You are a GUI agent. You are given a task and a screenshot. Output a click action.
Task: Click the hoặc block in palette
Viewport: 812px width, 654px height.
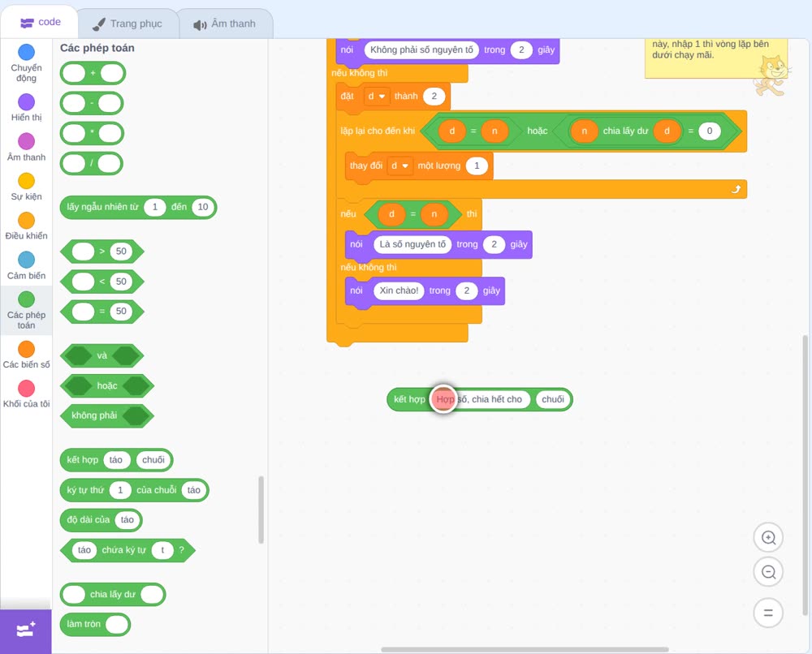point(107,386)
